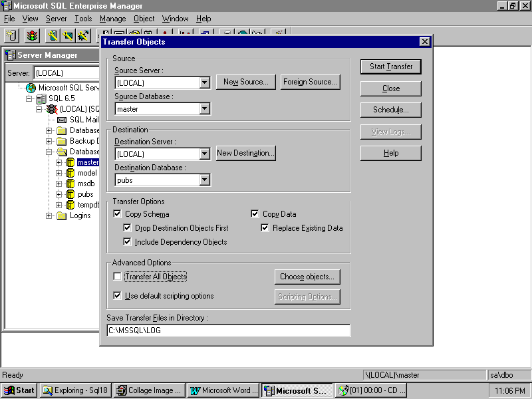Image resolution: width=532 pixels, height=399 pixels.
Task: Click the Logins folder icon
Action: (x=61, y=215)
